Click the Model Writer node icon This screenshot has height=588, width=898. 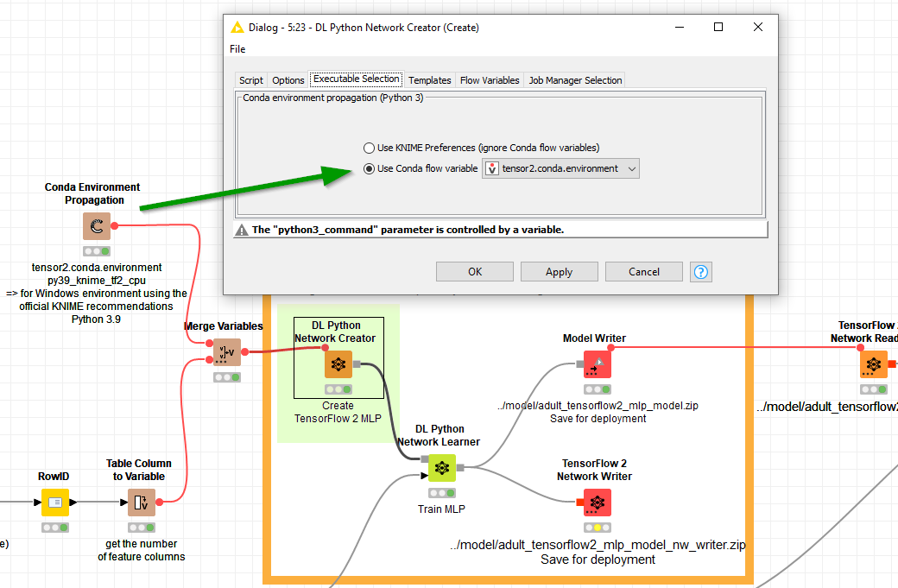click(x=594, y=364)
